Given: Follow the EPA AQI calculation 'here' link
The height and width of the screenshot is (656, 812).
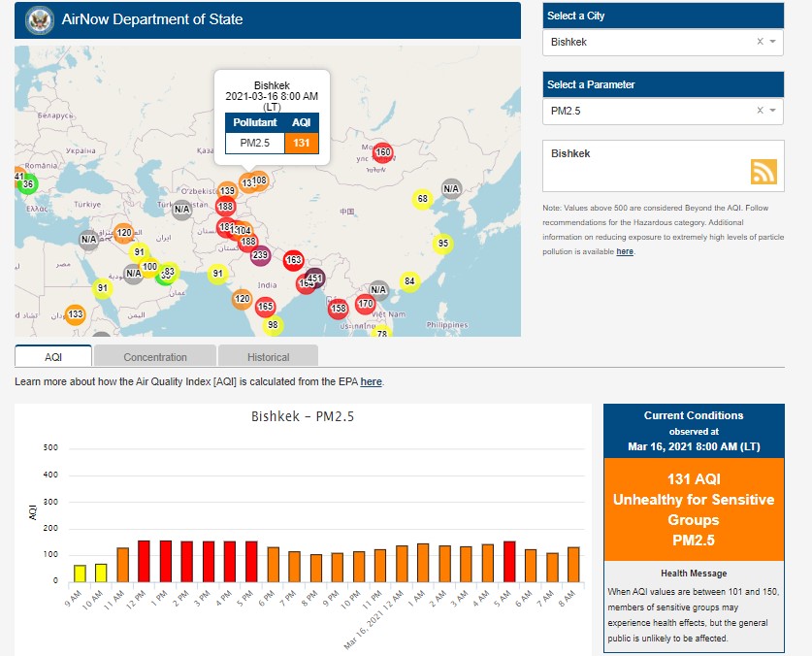Looking at the screenshot, I should point(371,381).
